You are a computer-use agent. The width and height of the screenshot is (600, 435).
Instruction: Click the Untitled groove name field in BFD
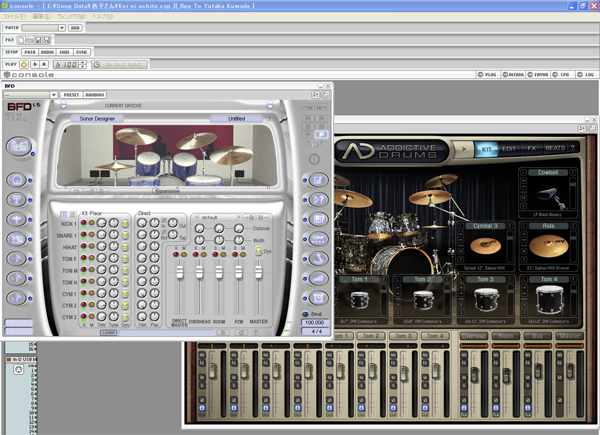[x=236, y=119]
